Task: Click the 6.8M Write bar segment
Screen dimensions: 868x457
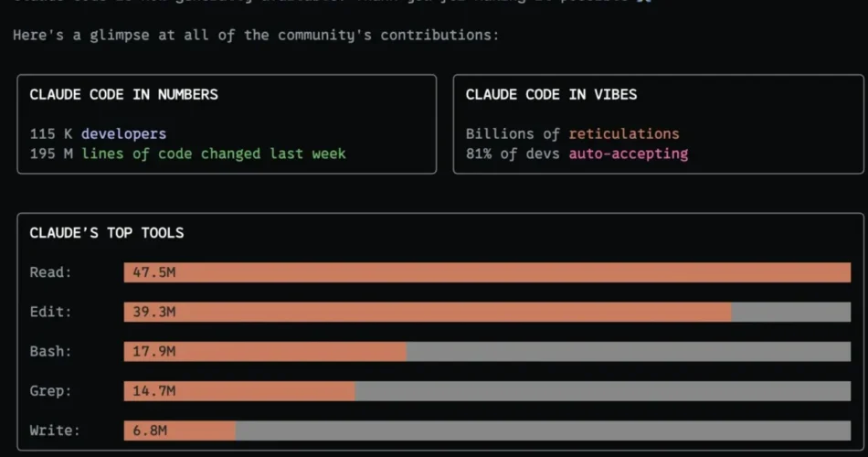Action: [180, 430]
